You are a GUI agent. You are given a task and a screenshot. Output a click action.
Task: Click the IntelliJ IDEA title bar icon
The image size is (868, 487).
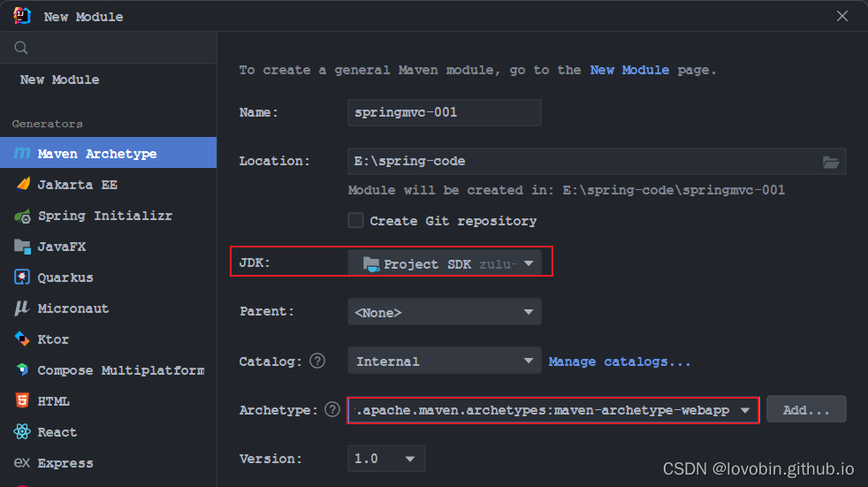21,16
